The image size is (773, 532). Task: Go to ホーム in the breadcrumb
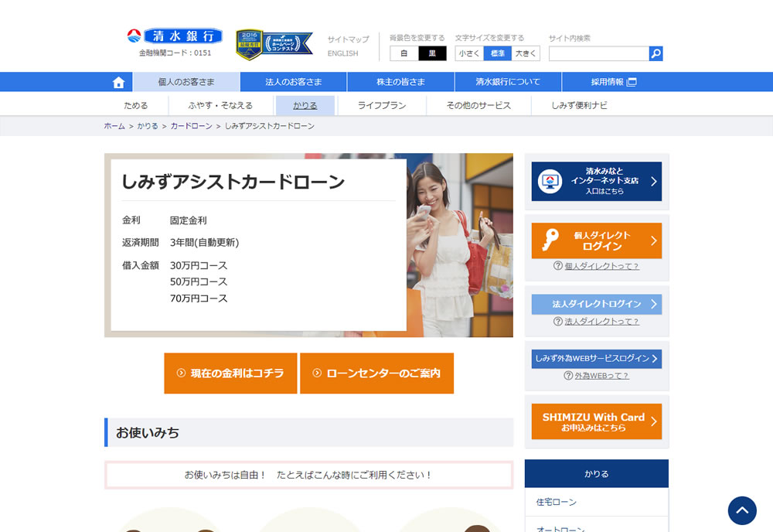(114, 126)
